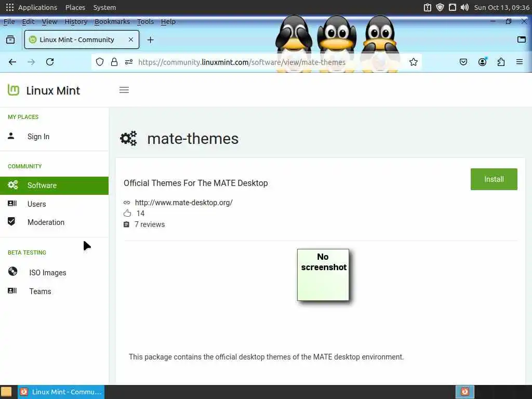Click the Linux Mint logo

pyautogui.click(x=14, y=90)
